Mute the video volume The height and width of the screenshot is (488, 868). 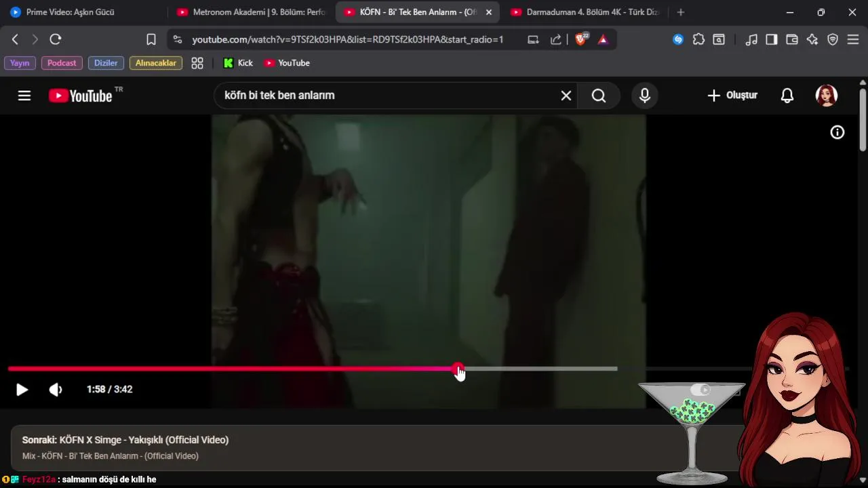pos(56,390)
